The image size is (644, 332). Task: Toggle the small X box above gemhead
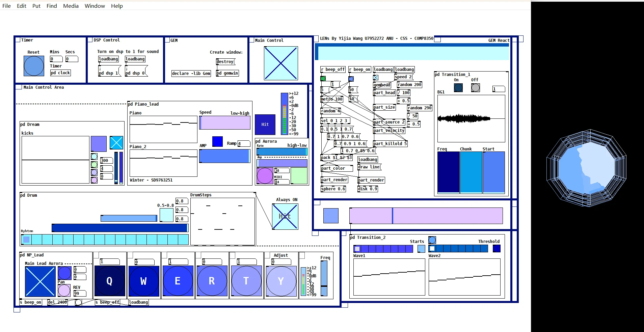pyautogui.click(x=376, y=78)
